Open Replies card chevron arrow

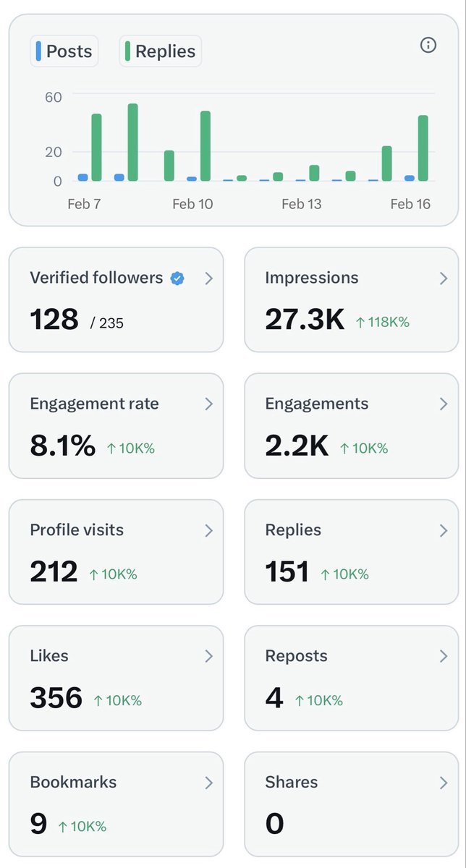[x=444, y=530]
